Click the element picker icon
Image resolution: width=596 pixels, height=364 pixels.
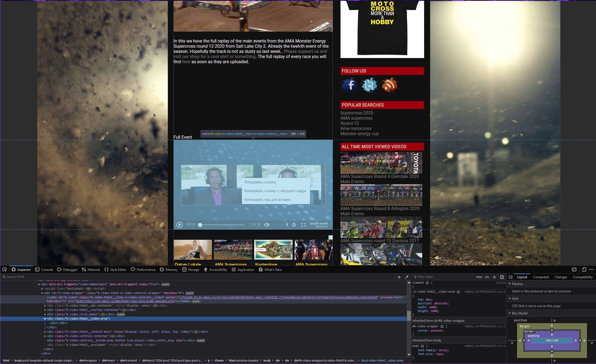(x=5, y=269)
